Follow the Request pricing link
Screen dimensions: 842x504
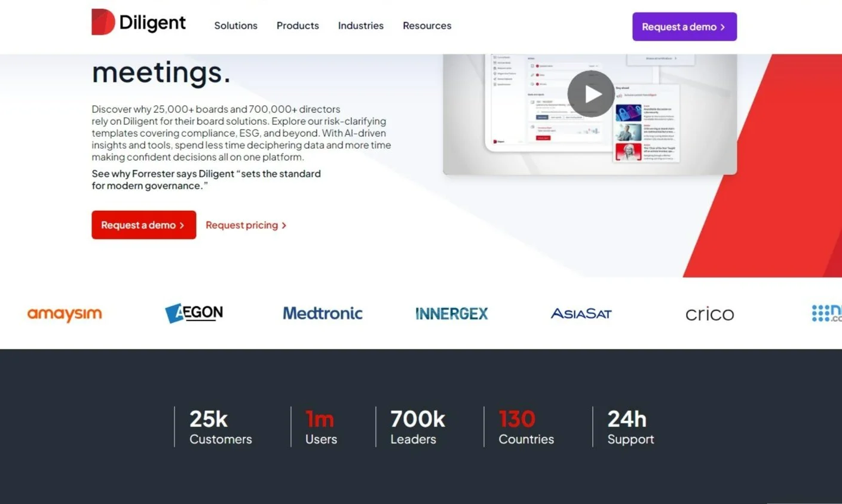(x=246, y=225)
